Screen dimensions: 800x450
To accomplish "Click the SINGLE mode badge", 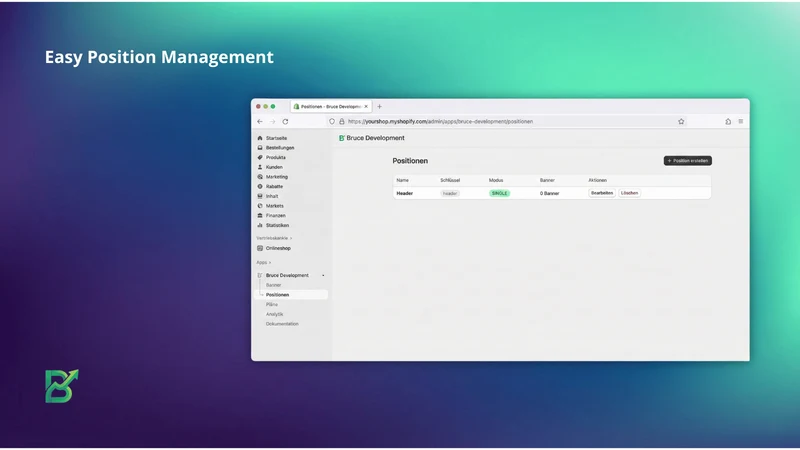I will [x=499, y=193].
